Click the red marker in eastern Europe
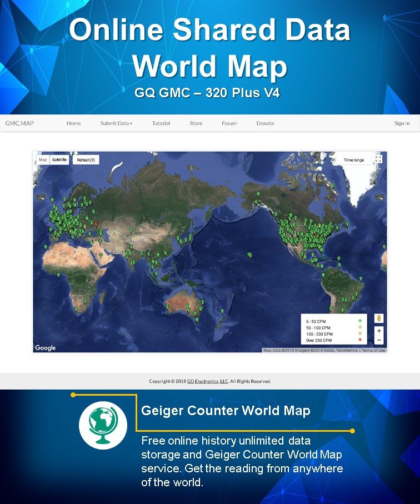420x504 pixels. (x=96, y=224)
